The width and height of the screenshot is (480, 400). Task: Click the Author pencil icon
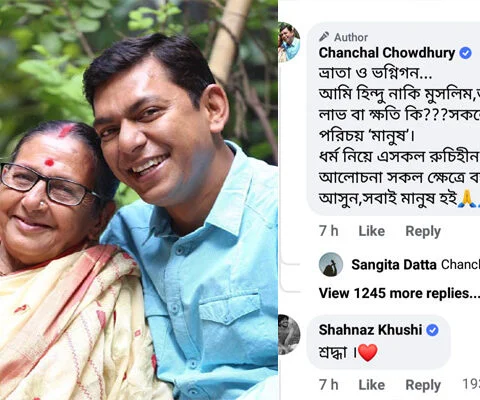(324, 37)
